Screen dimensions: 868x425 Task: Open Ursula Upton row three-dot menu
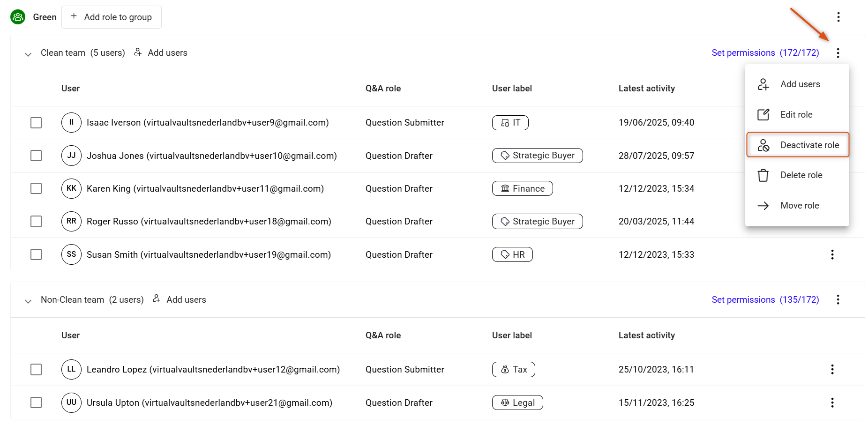832,403
